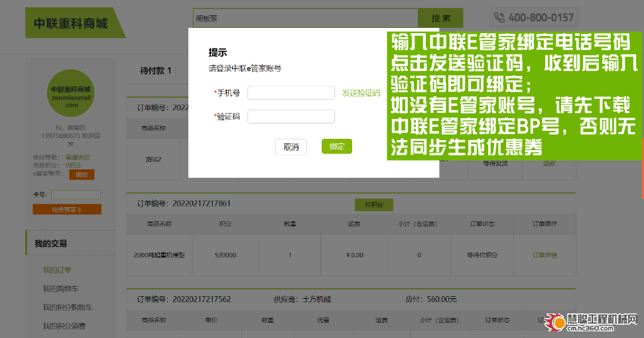Switch to the 待付款 tab

[x=155, y=71]
